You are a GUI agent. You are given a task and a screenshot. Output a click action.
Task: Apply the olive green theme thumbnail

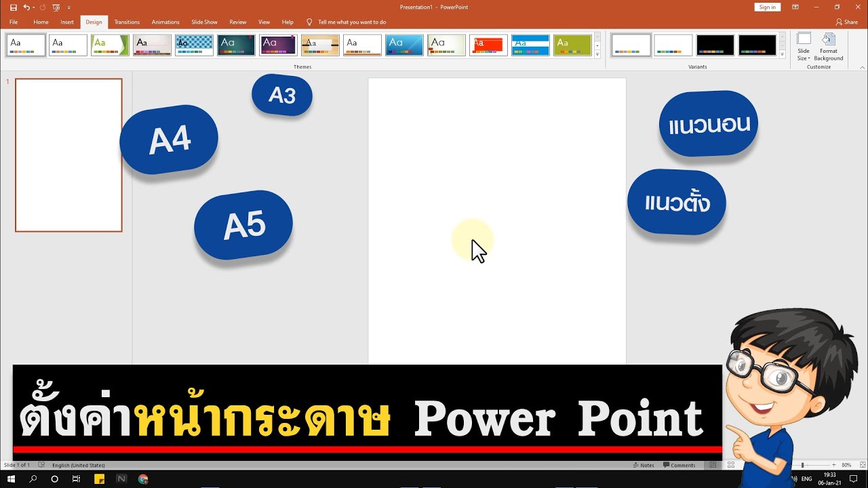point(572,45)
